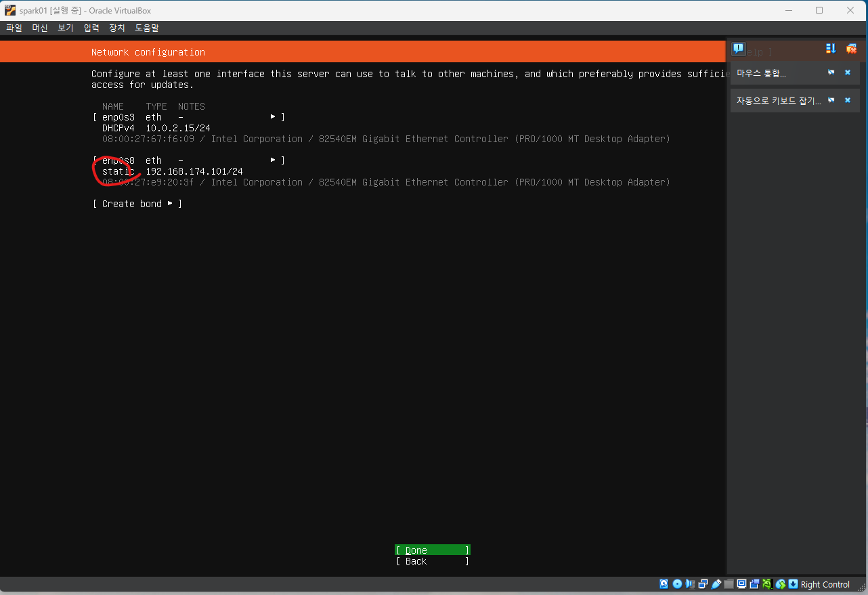
Task: Open the 파일 menu
Action: tap(14, 28)
